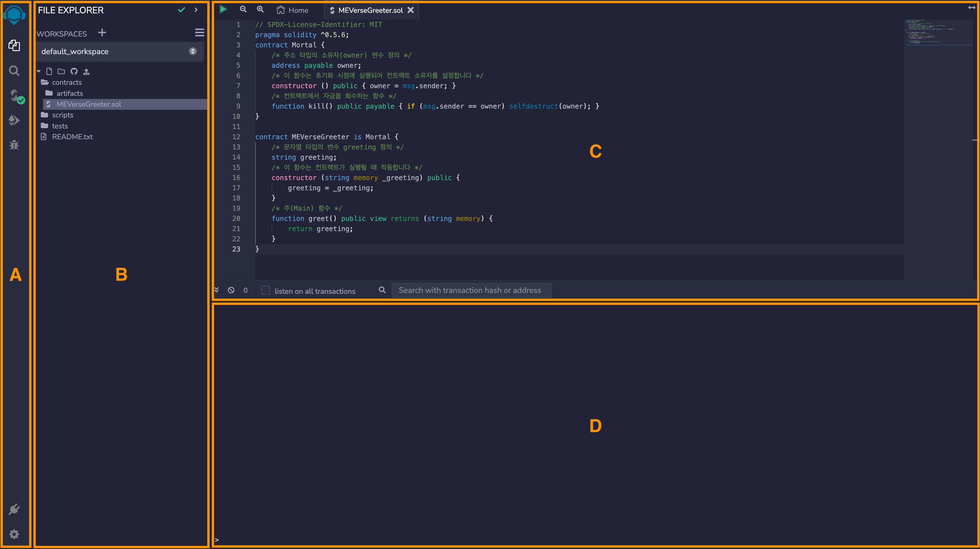Viewport: 980px width, 549px height.
Task: Collapse the contracts folder
Action: tap(67, 82)
